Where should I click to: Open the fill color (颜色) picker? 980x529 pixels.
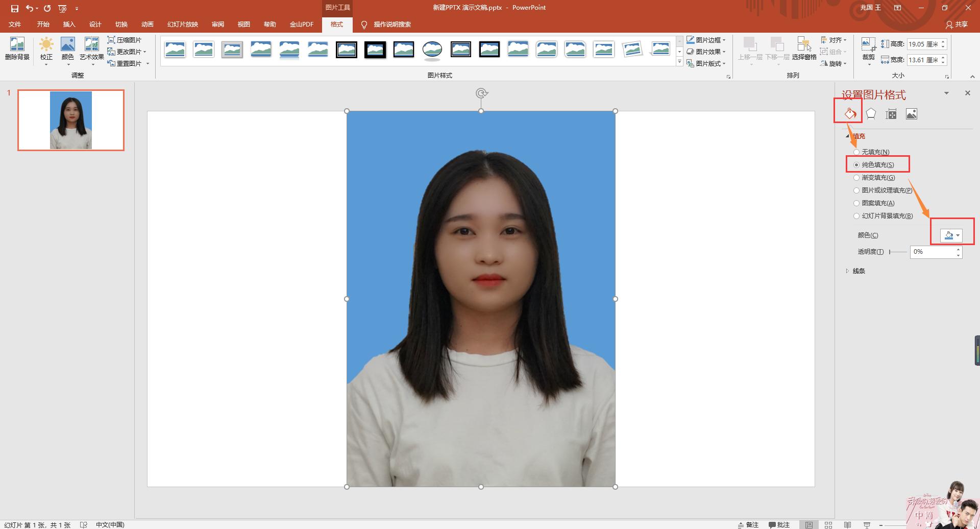951,235
